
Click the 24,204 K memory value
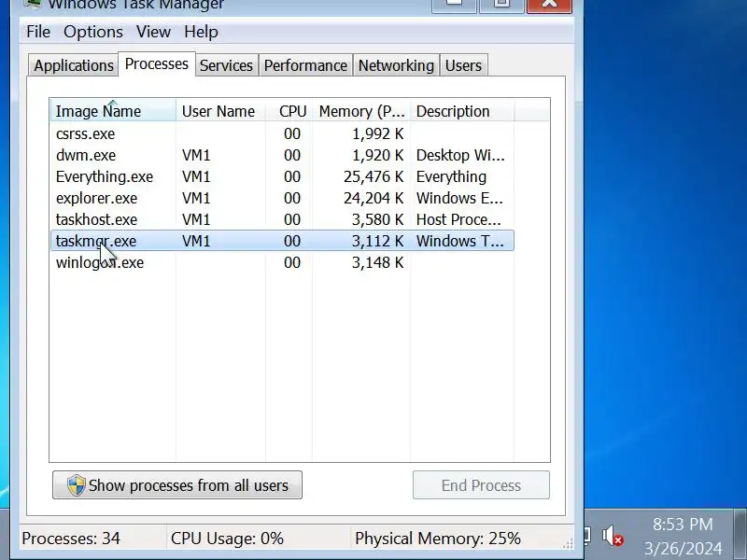tap(373, 198)
